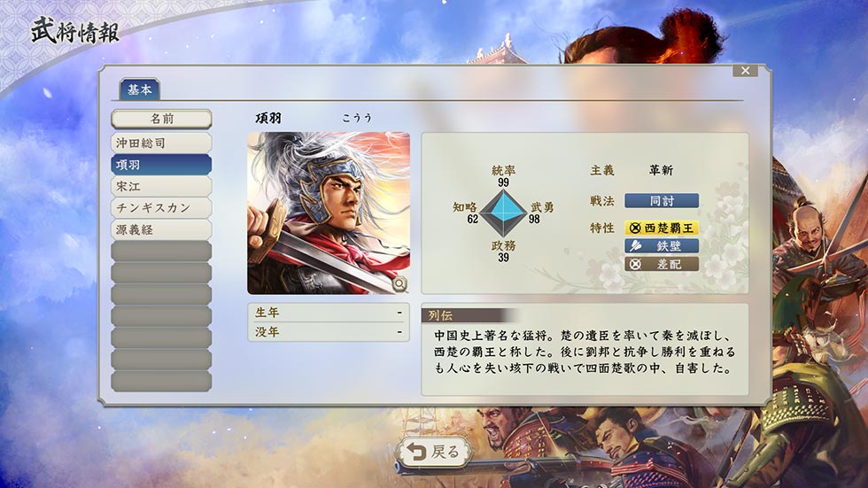Click the crossed-circle icon on 差配 trait
868x488 pixels.
tap(636, 265)
